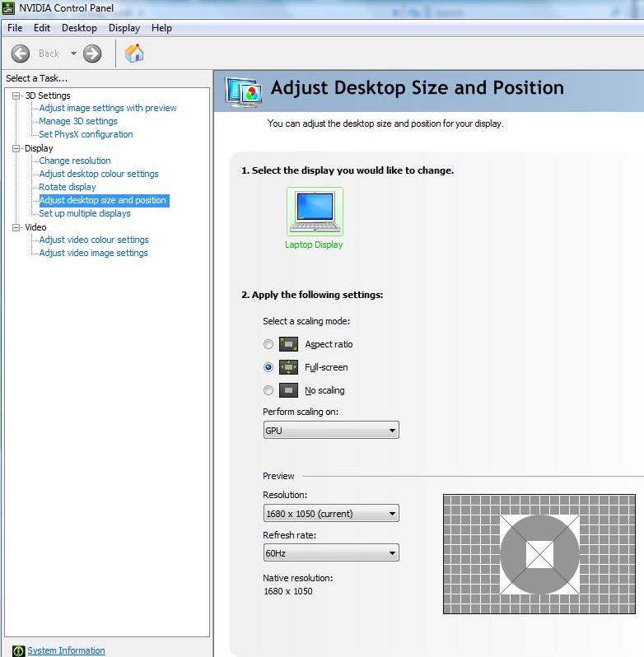Image resolution: width=644 pixels, height=657 pixels.
Task: Click the Aspect ratio scaling icon
Action: [x=289, y=344]
